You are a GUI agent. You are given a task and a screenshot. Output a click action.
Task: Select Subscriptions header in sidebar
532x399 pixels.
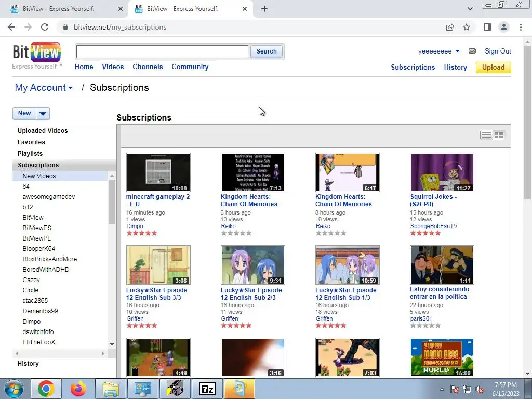(38, 165)
